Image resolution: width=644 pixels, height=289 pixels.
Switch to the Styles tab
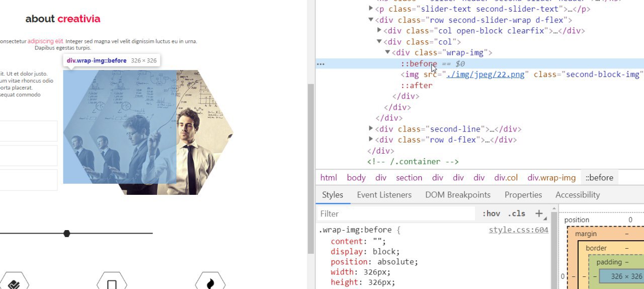pos(333,195)
